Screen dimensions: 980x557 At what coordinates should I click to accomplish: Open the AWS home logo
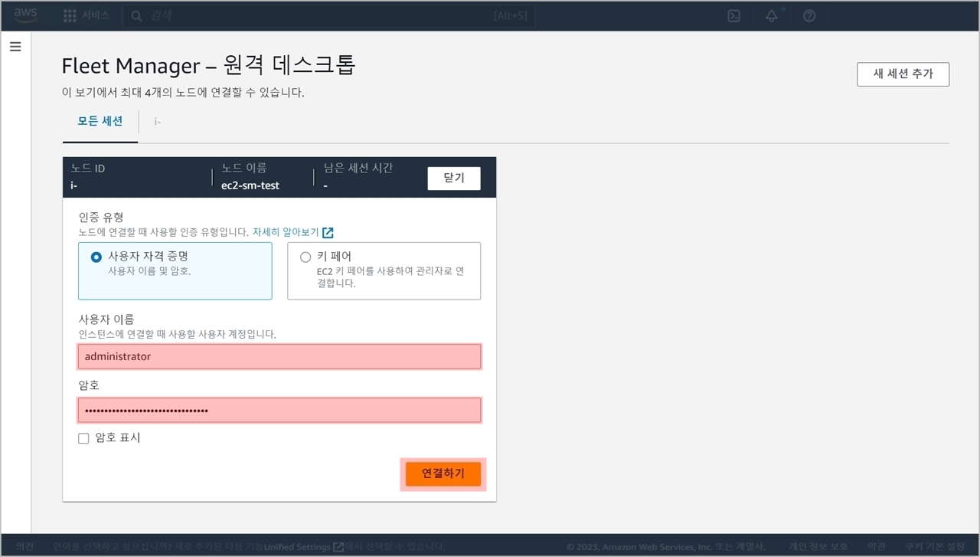[26, 15]
